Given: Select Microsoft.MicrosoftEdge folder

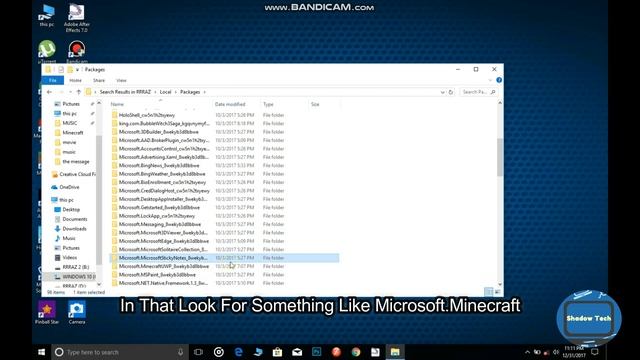Looking at the screenshot, I should pos(164,241).
